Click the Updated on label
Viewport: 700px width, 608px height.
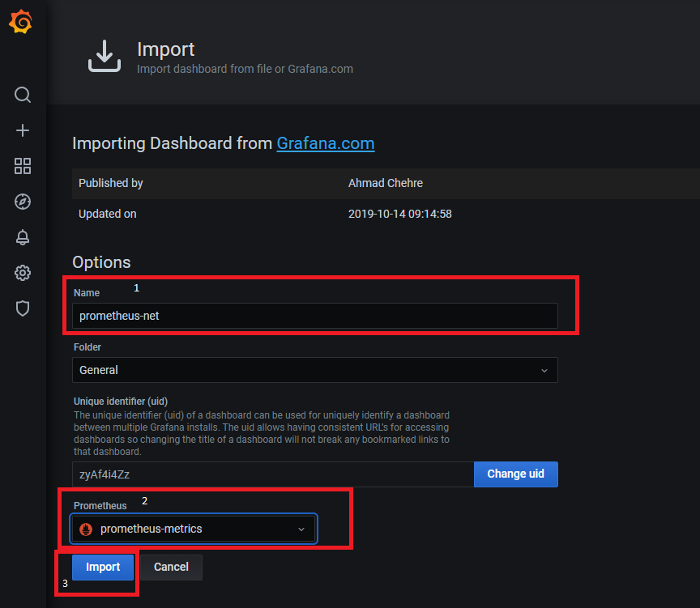108,214
